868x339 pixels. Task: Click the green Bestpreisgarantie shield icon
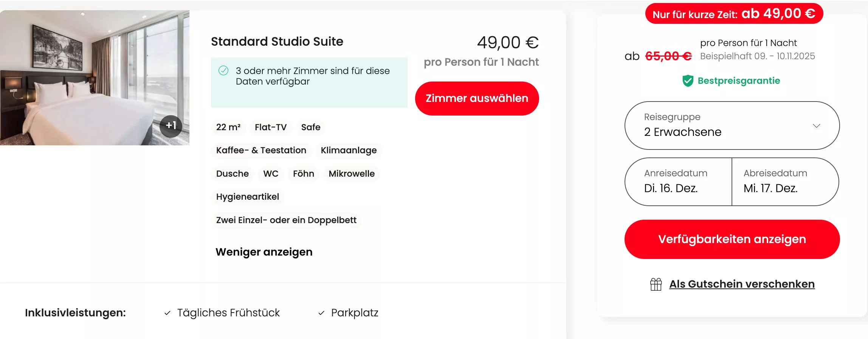pyautogui.click(x=688, y=81)
